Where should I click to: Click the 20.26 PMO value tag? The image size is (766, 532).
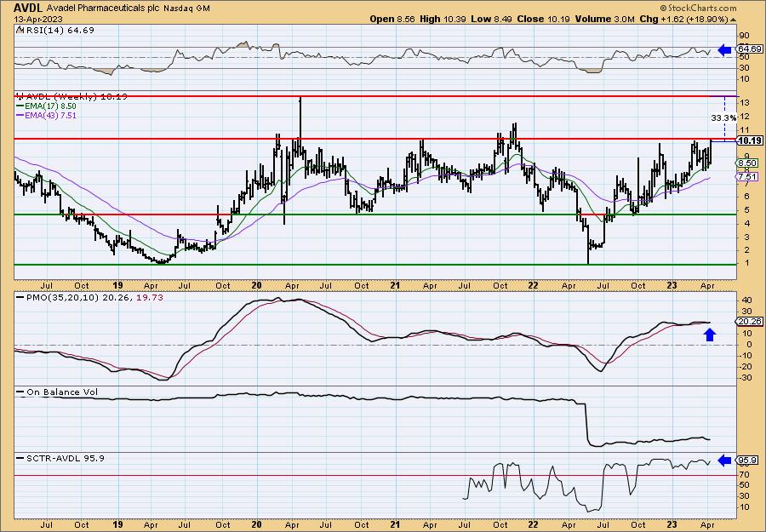[749, 322]
